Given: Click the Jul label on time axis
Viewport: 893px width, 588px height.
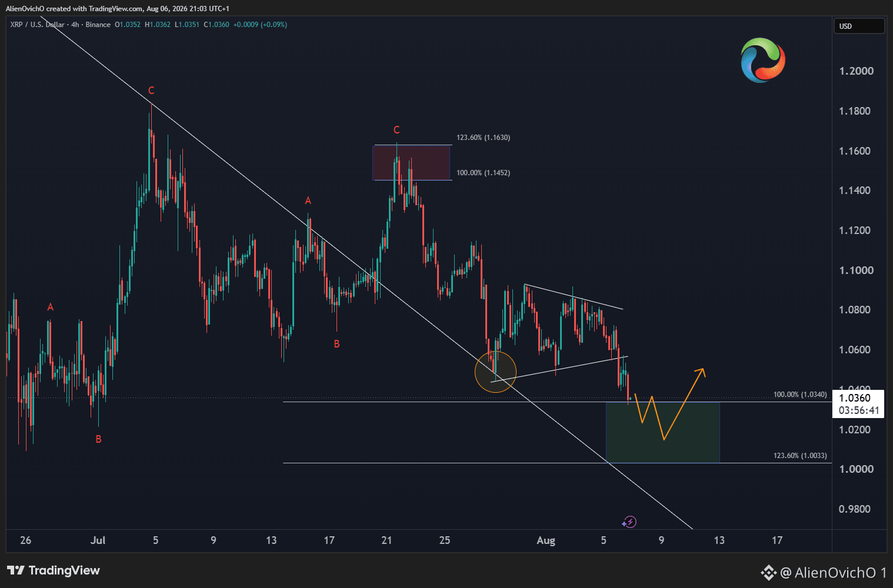Looking at the screenshot, I should (x=98, y=540).
